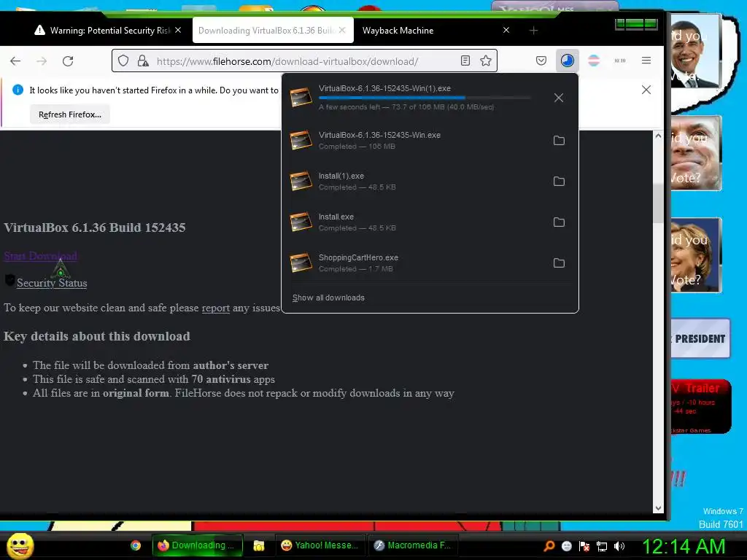Open folder for VirtualBox-6.1.36-152435-Win.exe
Viewport: 747px width, 560px height.
click(x=559, y=141)
